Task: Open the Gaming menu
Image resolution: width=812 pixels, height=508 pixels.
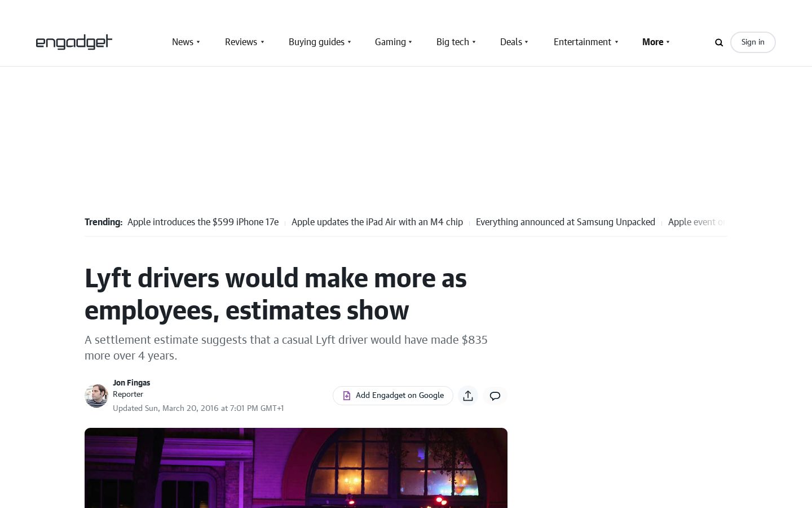Action: [390, 42]
